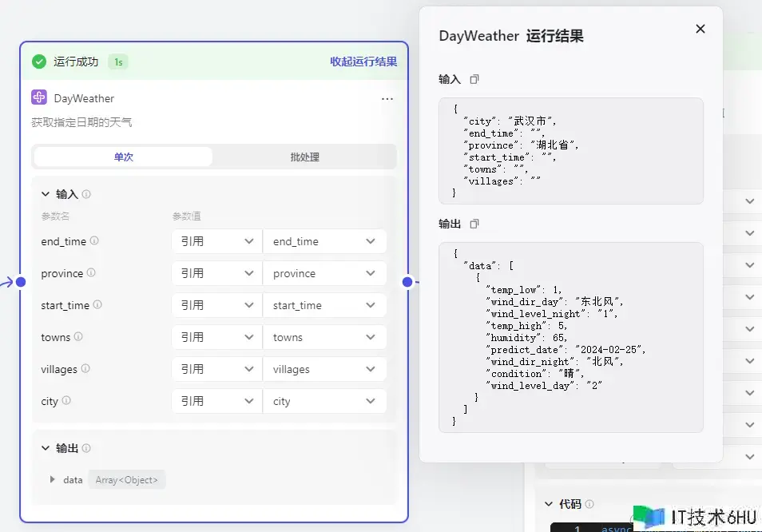Click the info icon beside villages parameter
This screenshot has width=762, height=532.
pyautogui.click(x=85, y=369)
